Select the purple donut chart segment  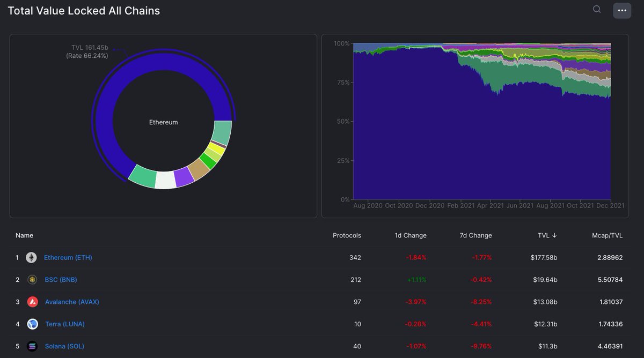point(184,177)
